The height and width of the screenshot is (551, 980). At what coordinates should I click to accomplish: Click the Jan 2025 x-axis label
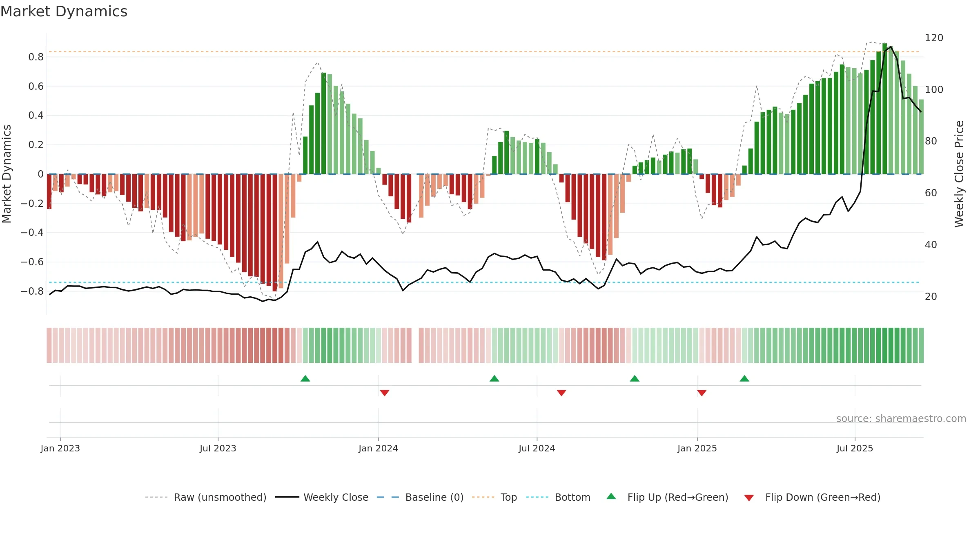697,448
